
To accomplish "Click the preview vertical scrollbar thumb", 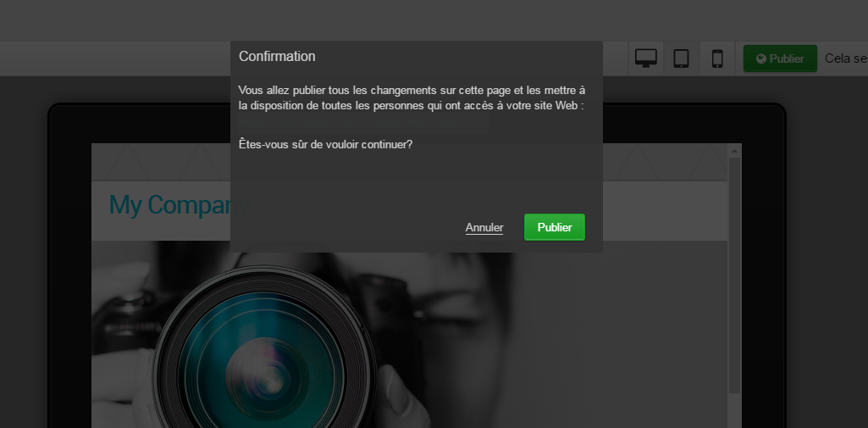I will click(734, 271).
